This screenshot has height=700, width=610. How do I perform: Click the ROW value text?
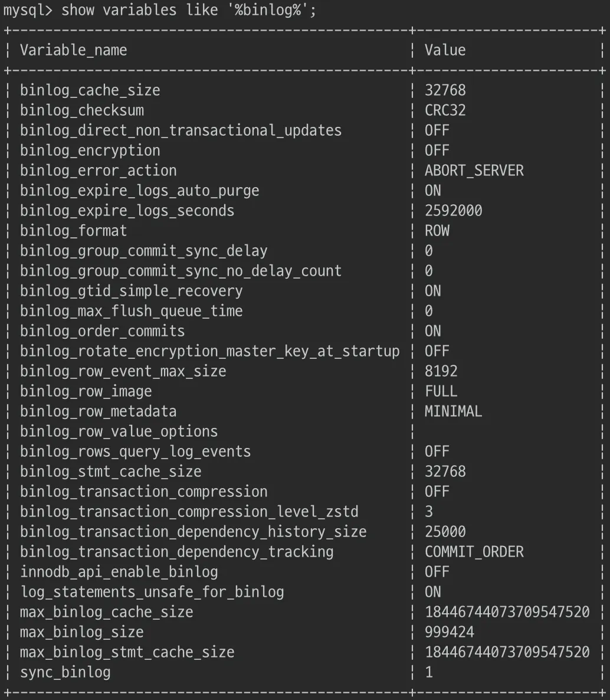click(x=437, y=231)
